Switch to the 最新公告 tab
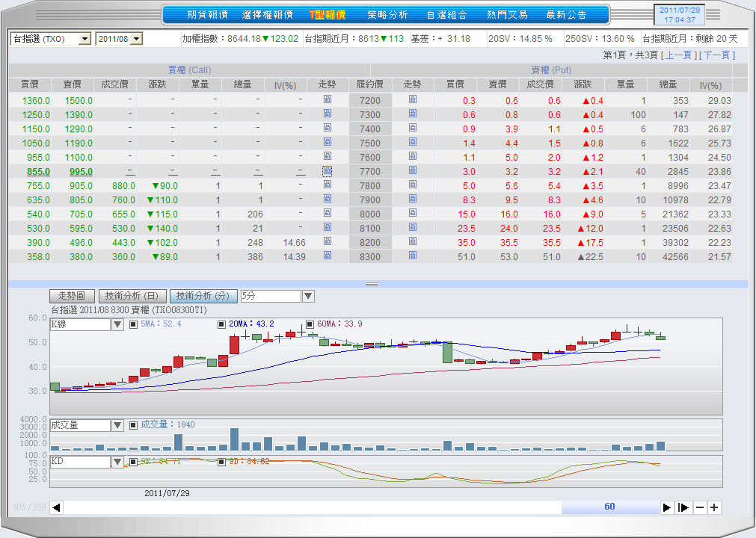The width and height of the screenshot is (756, 538). pos(567,15)
